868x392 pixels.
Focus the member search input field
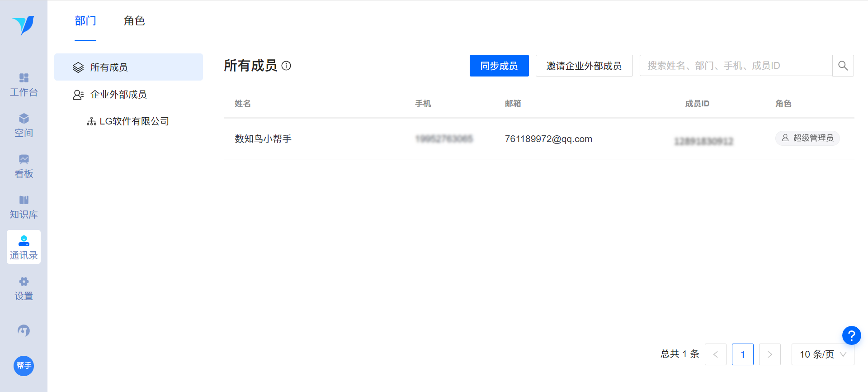click(736, 66)
